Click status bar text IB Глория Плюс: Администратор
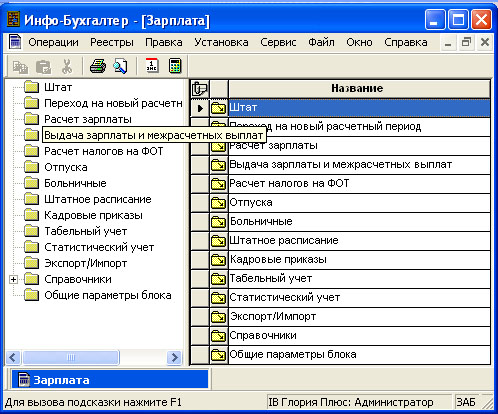 pyautogui.click(x=351, y=402)
